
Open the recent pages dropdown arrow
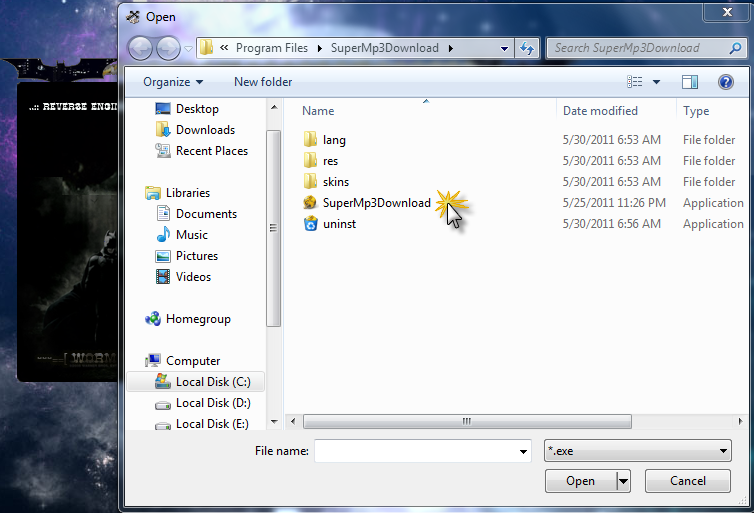188,48
